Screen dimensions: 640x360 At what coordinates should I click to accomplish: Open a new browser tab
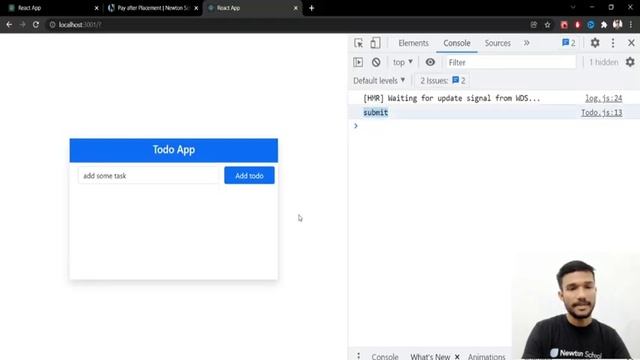[x=311, y=8]
